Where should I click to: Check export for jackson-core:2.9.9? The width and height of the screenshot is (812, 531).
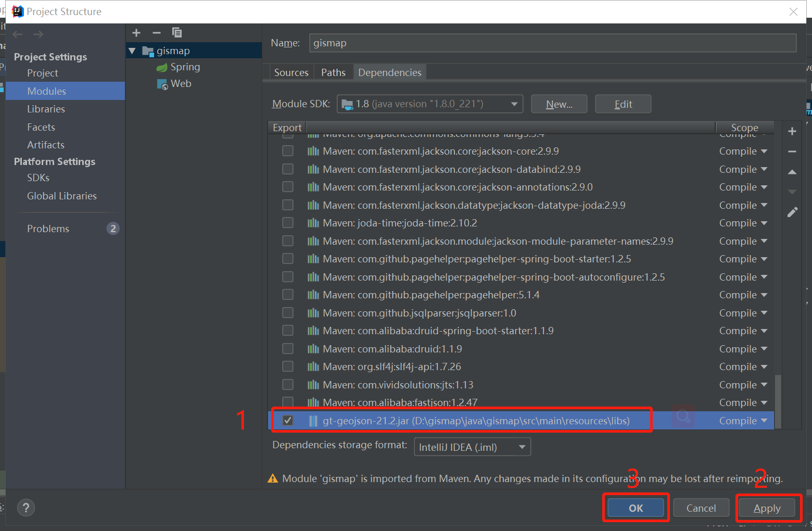coord(287,150)
